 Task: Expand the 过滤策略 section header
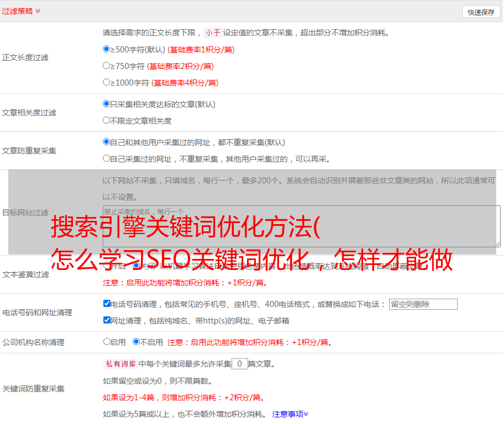(x=21, y=11)
